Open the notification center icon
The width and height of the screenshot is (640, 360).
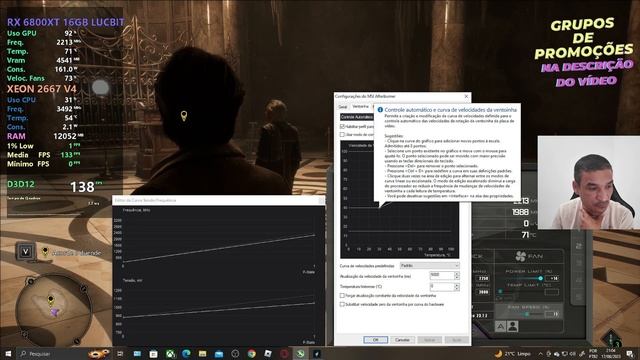coord(630,353)
